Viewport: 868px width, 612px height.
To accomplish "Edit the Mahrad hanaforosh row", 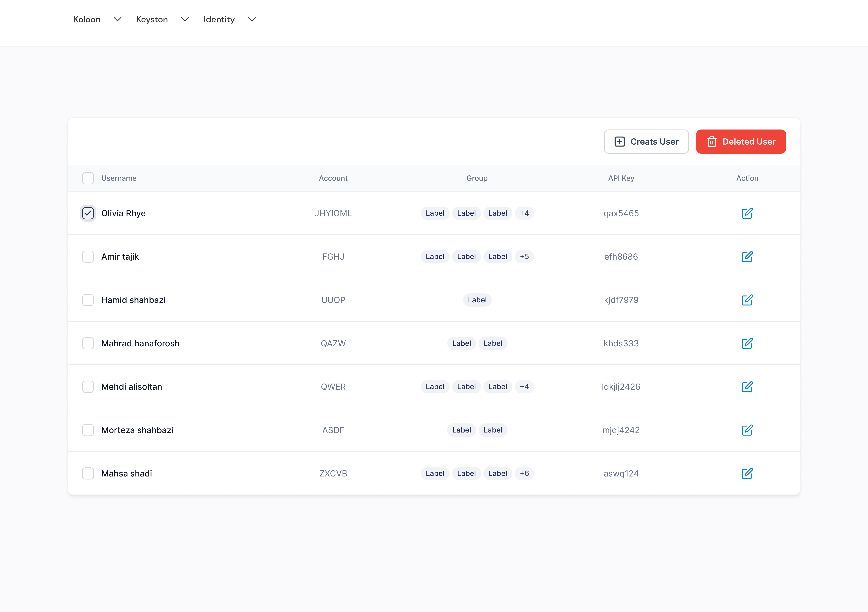I will pos(747,343).
